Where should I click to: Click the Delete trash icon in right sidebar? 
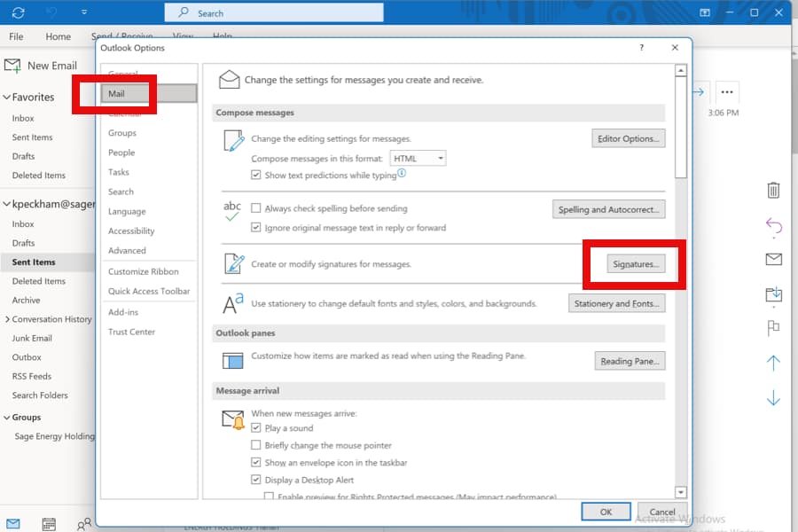tap(772, 190)
